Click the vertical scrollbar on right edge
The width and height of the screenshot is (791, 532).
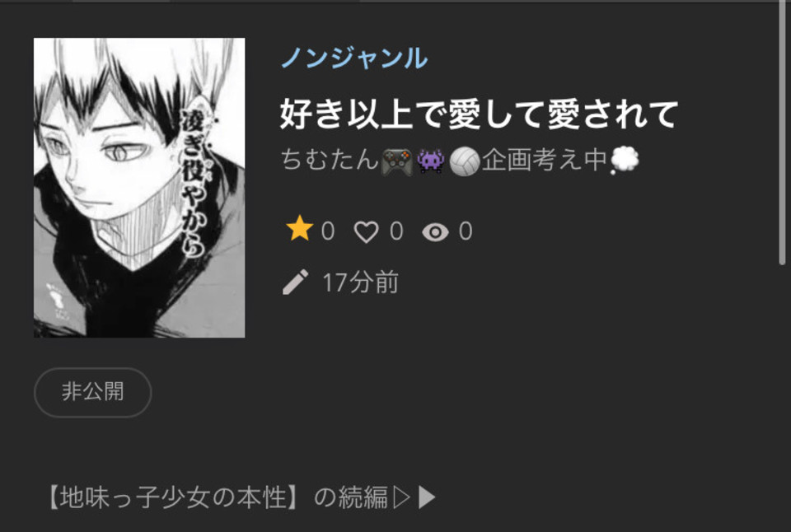click(783, 132)
